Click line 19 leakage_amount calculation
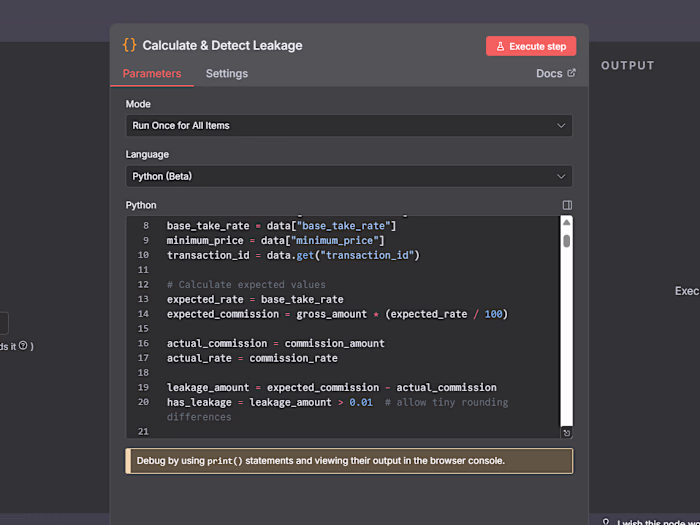 click(x=332, y=388)
